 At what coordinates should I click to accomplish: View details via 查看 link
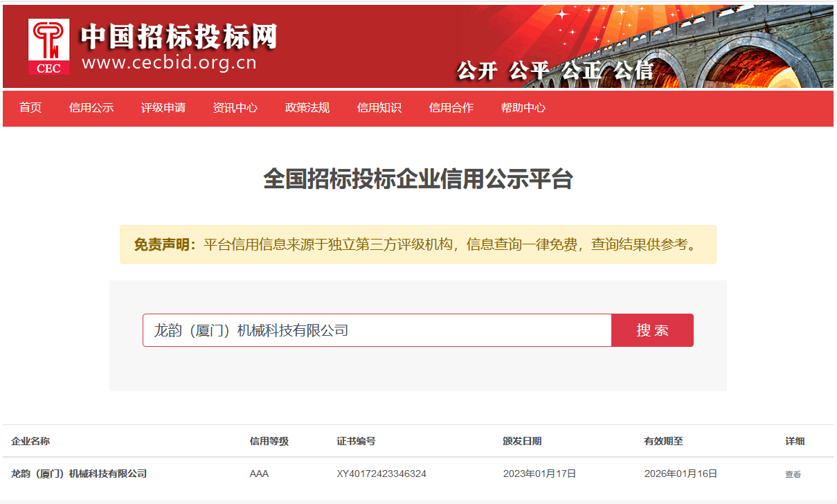[793, 474]
